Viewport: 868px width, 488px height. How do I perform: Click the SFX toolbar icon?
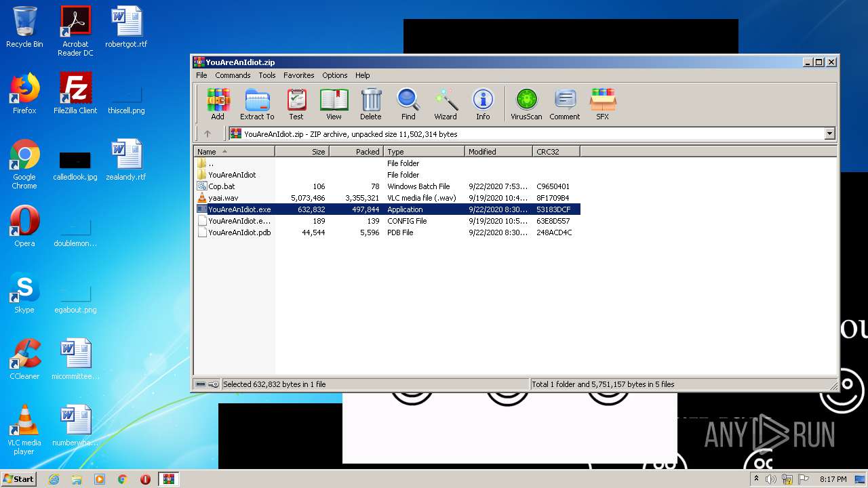coord(602,104)
